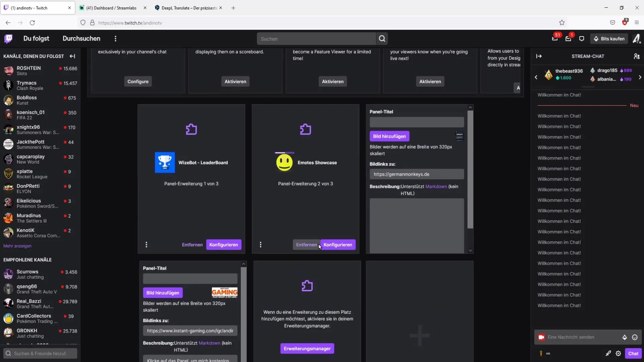This screenshot has width=644, height=362.
Task: Open Durchsuchen navigation item
Action: click(82, 39)
